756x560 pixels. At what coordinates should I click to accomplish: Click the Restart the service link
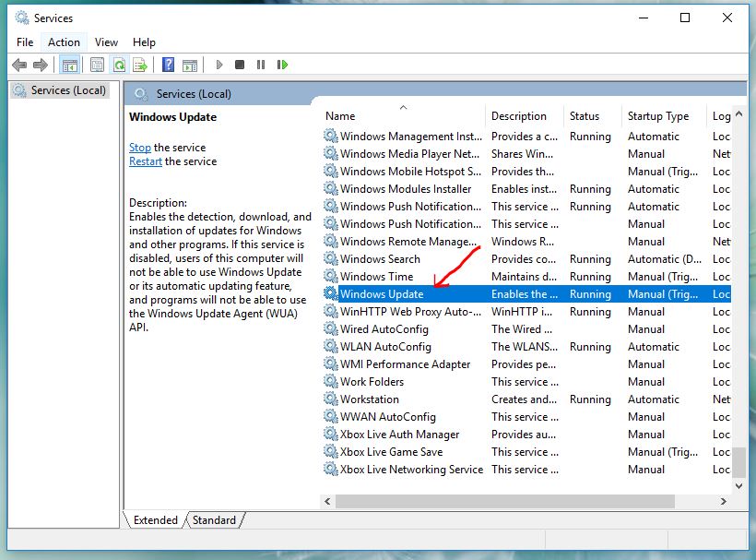click(146, 161)
